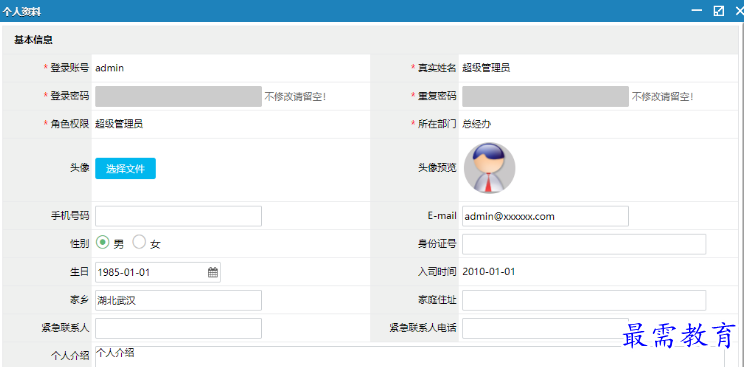Image resolution: width=744 pixels, height=367 pixels.
Task: Click the 家乡 field with 湖北武汉
Action: click(178, 301)
